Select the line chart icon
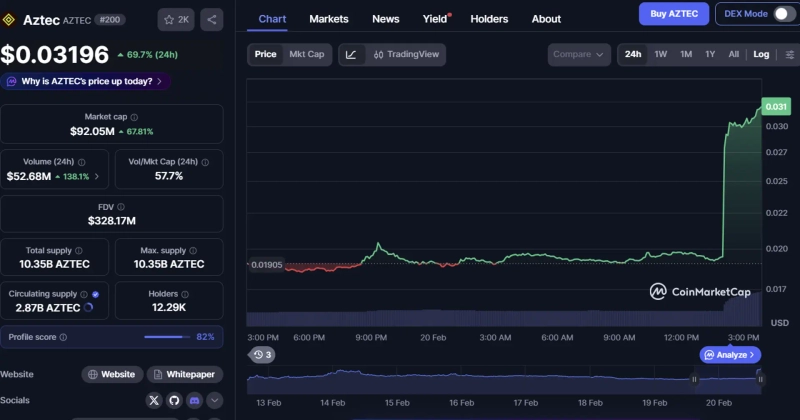This screenshot has width=800, height=420. point(351,54)
